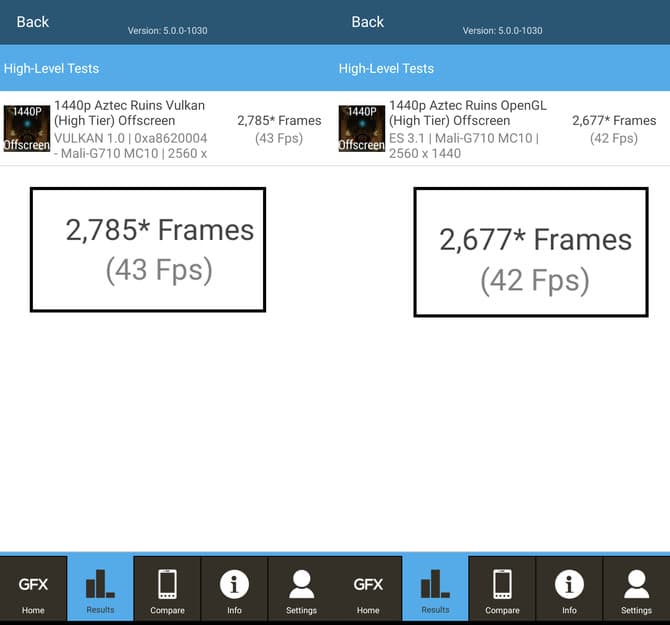Click the VULKAN 1.0 device details text
This screenshot has width=670, height=625.
(131, 146)
